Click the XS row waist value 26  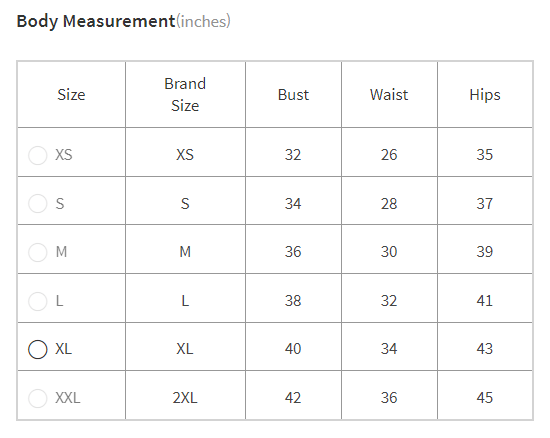pos(389,155)
